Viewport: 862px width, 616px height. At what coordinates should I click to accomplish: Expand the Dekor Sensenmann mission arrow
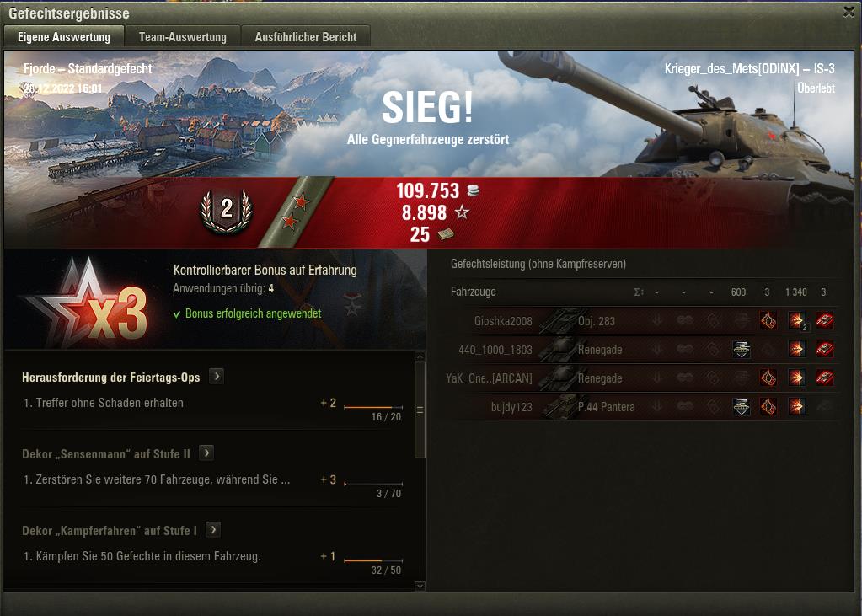click(206, 453)
